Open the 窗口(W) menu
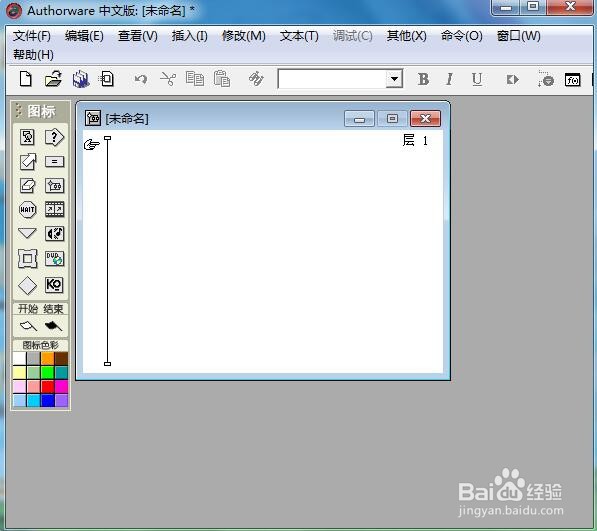597x531 pixels. click(519, 36)
